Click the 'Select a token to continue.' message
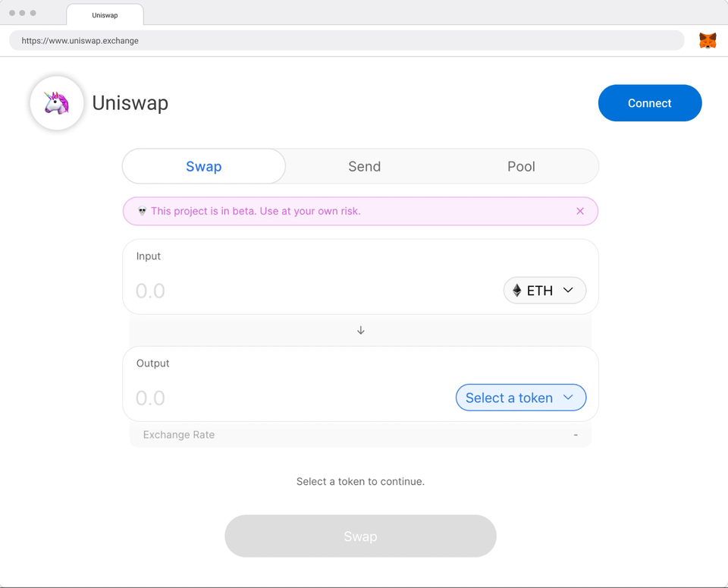 [x=360, y=482]
